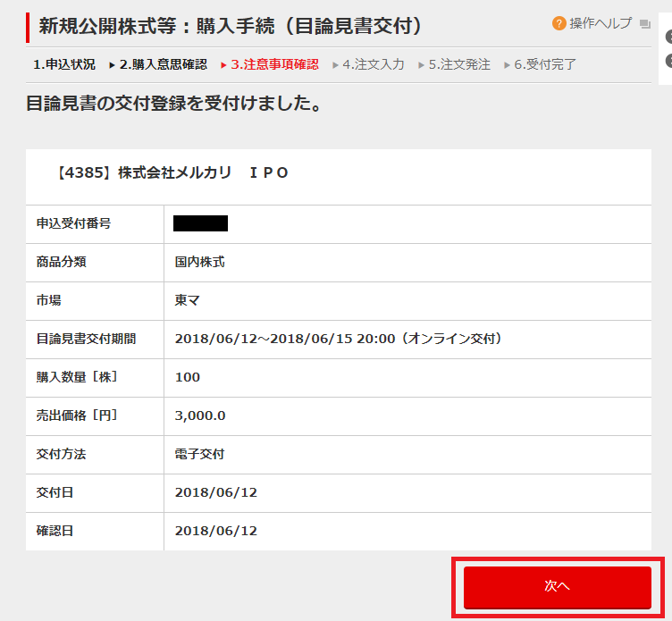Click the 売出価格［円］ label
Viewport: 672px width, 621px height.
point(77,415)
